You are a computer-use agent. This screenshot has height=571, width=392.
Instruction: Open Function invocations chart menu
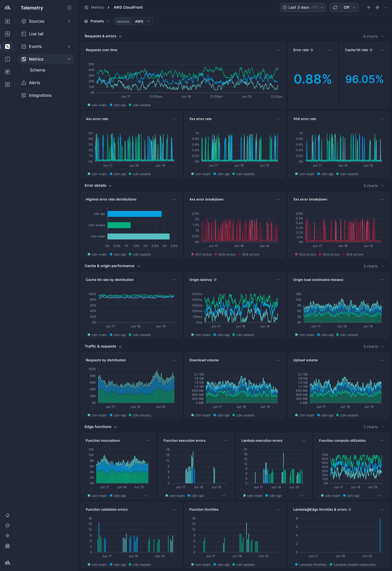pos(148,441)
